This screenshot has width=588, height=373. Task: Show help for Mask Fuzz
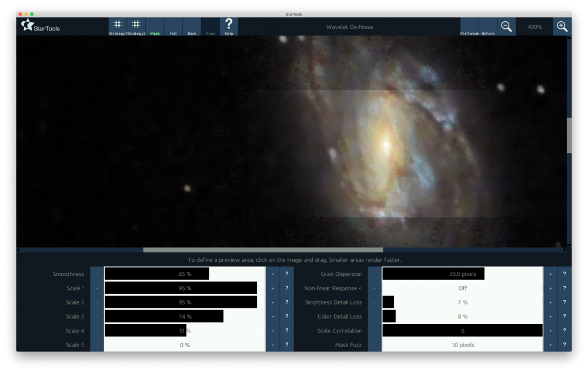[564, 345]
